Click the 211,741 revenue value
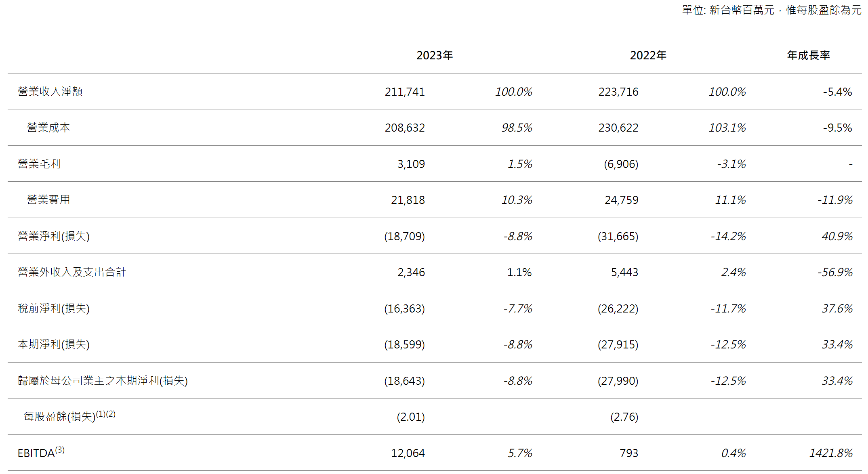The height and width of the screenshot is (474, 868). pos(405,92)
